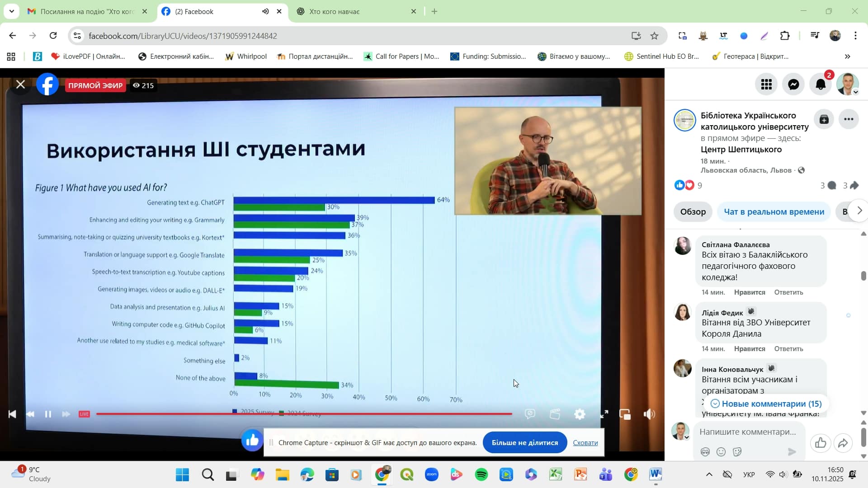Pause the live video
Viewport: 868px width, 488px height.
point(48,414)
